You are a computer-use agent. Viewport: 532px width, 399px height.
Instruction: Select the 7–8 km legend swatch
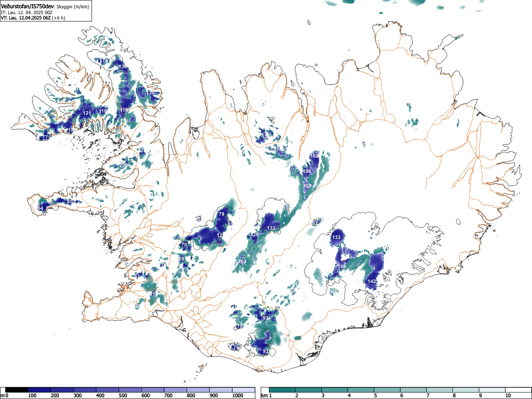[440, 390]
